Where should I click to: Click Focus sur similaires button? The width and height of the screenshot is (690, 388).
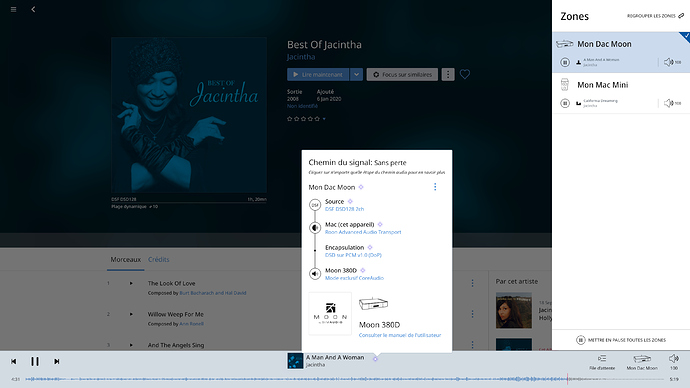[x=402, y=74]
